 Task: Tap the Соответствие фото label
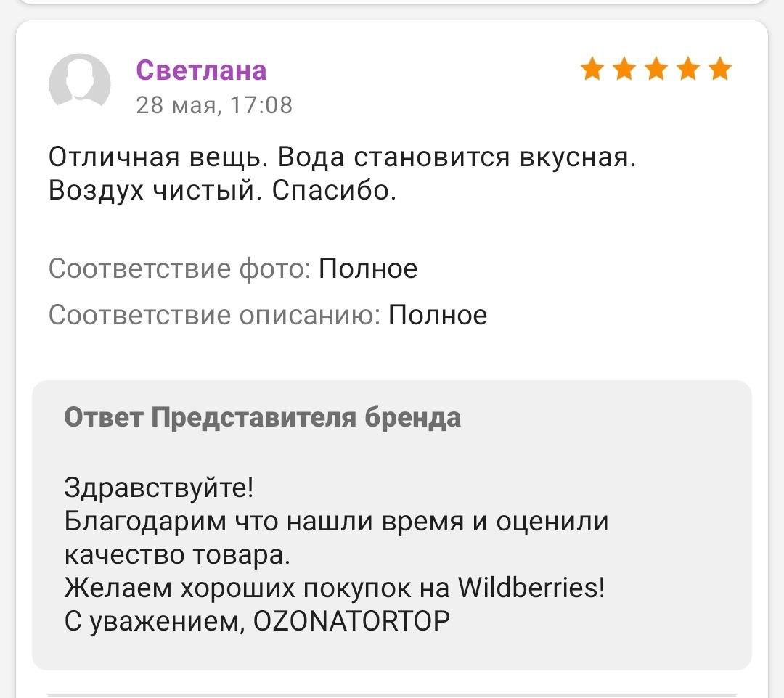point(180,268)
